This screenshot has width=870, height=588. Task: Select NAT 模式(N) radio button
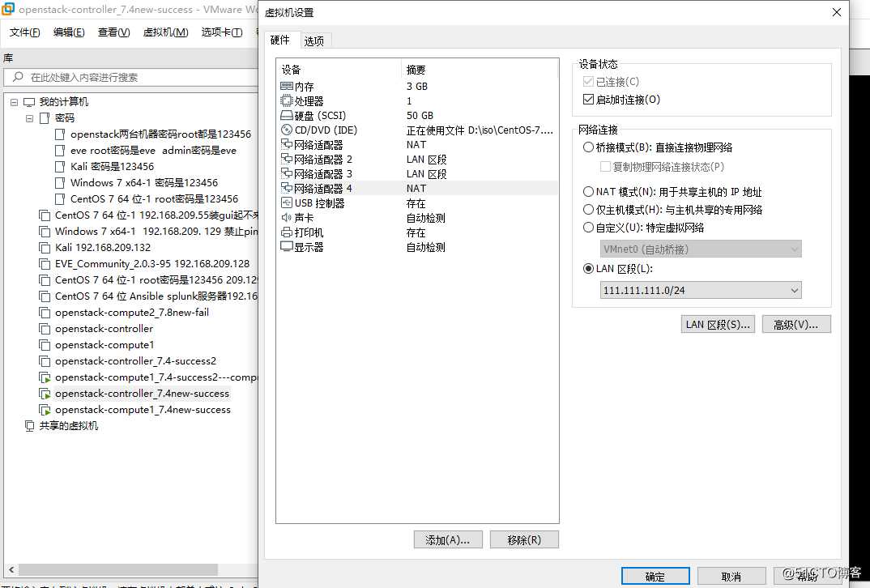tap(588, 191)
